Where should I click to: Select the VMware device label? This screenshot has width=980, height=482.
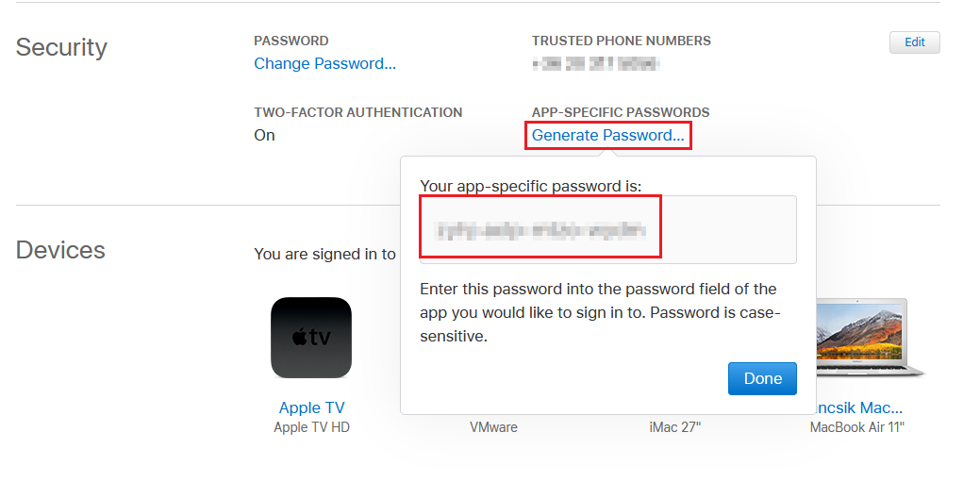click(493, 427)
